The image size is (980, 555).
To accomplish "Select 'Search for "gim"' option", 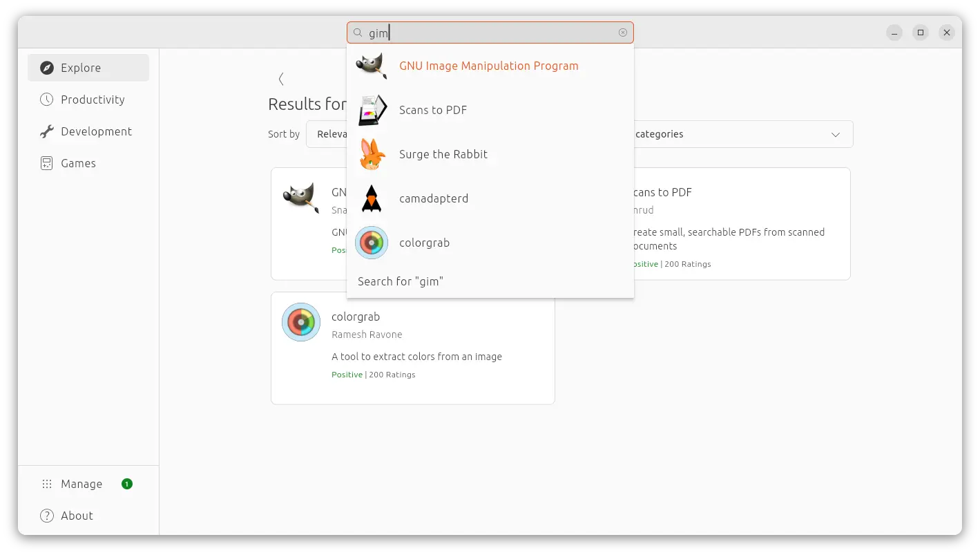I will tap(401, 281).
